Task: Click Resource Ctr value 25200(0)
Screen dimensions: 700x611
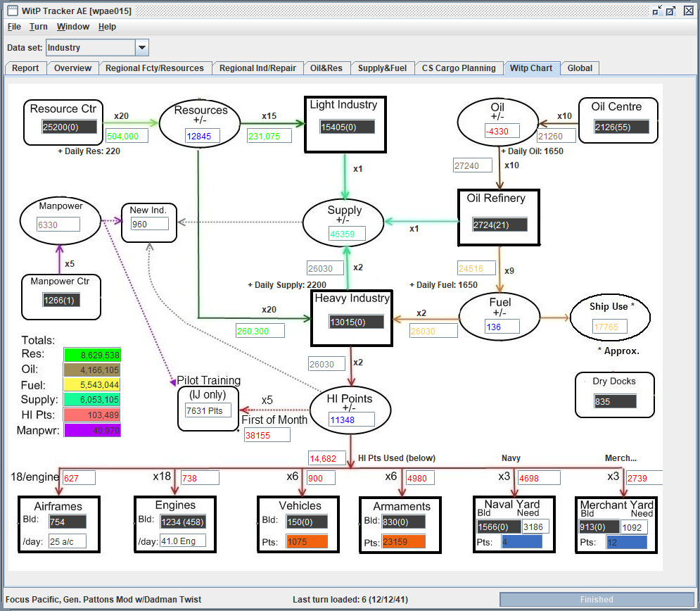Action: pyautogui.click(x=69, y=127)
